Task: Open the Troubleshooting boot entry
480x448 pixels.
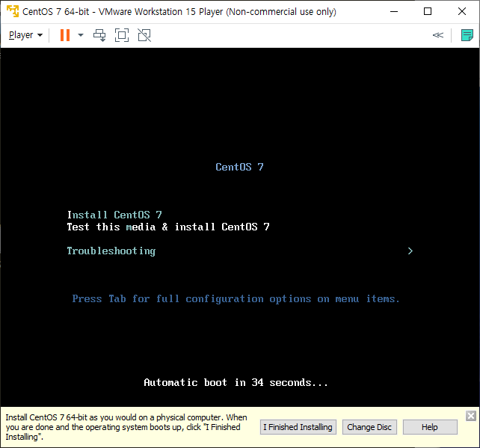Action: coord(111,251)
